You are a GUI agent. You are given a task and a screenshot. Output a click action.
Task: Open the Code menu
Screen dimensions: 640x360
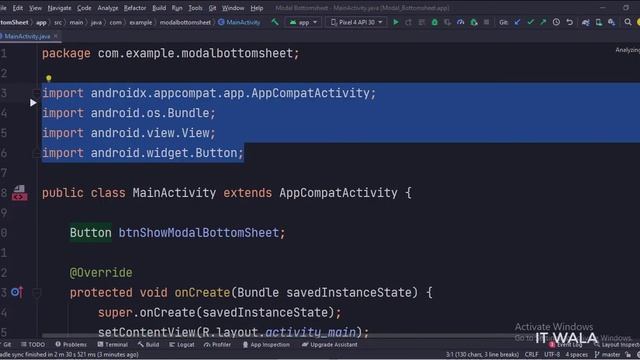coord(84,8)
